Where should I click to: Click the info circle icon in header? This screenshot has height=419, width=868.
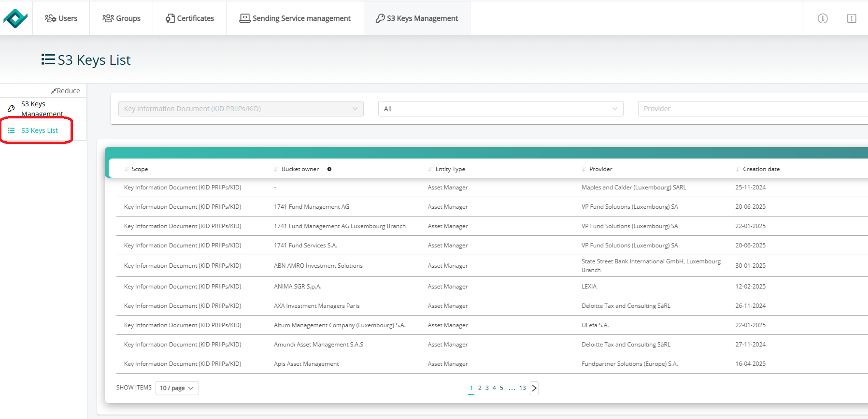[823, 18]
